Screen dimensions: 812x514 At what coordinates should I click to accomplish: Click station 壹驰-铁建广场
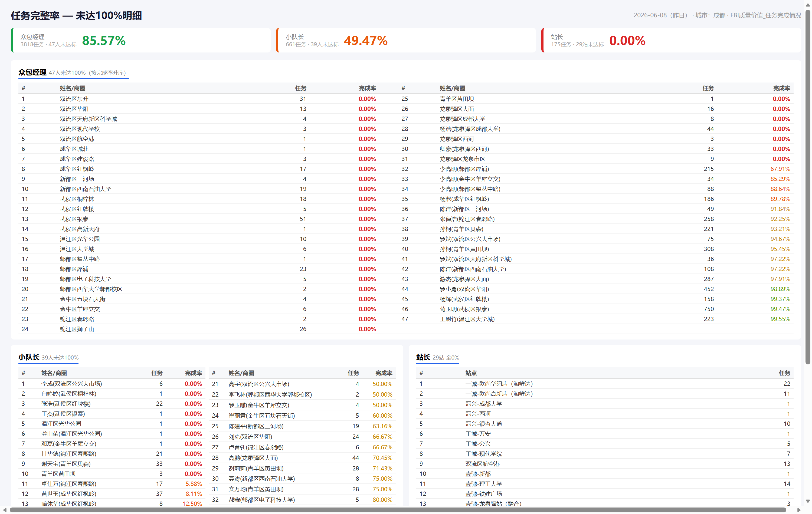[484, 494]
